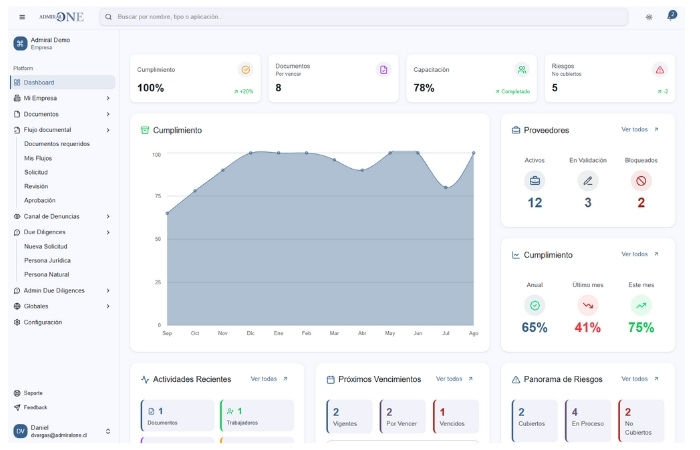Open the notifications bell
Viewport: 700px width, 450px height.
pyautogui.click(x=671, y=17)
